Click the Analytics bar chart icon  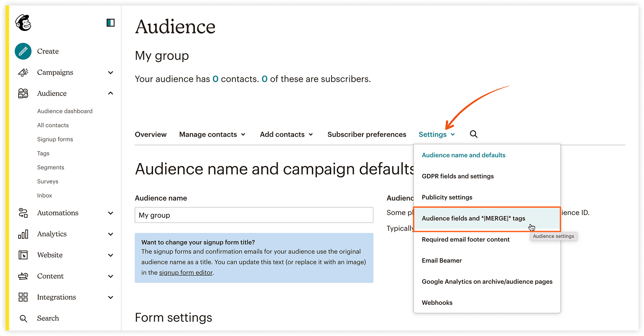[x=23, y=234]
